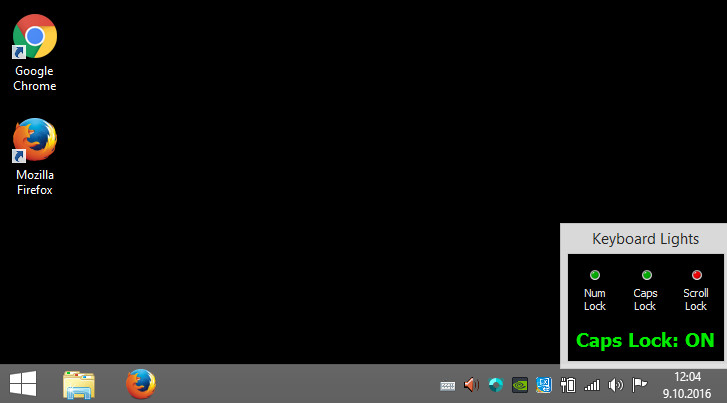Launch Firefox from the taskbar
Viewport: 727px width, 403px height.
(x=140, y=384)
